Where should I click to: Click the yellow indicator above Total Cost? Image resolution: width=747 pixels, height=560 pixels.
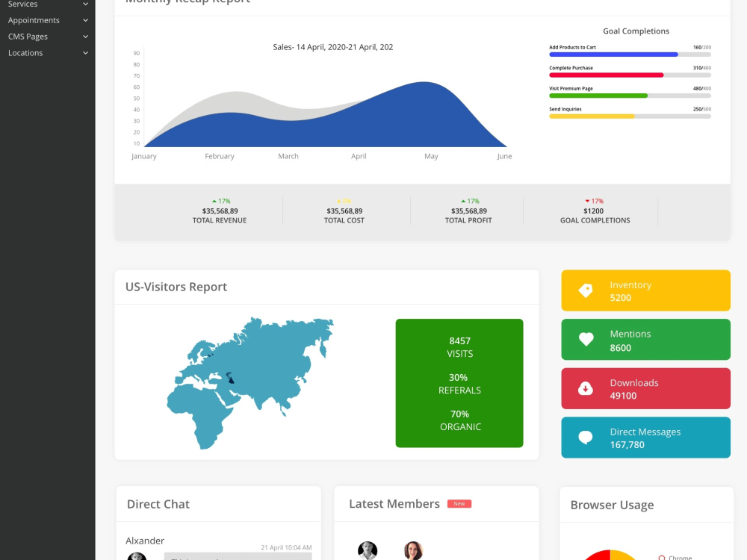(x=339, y=202)
